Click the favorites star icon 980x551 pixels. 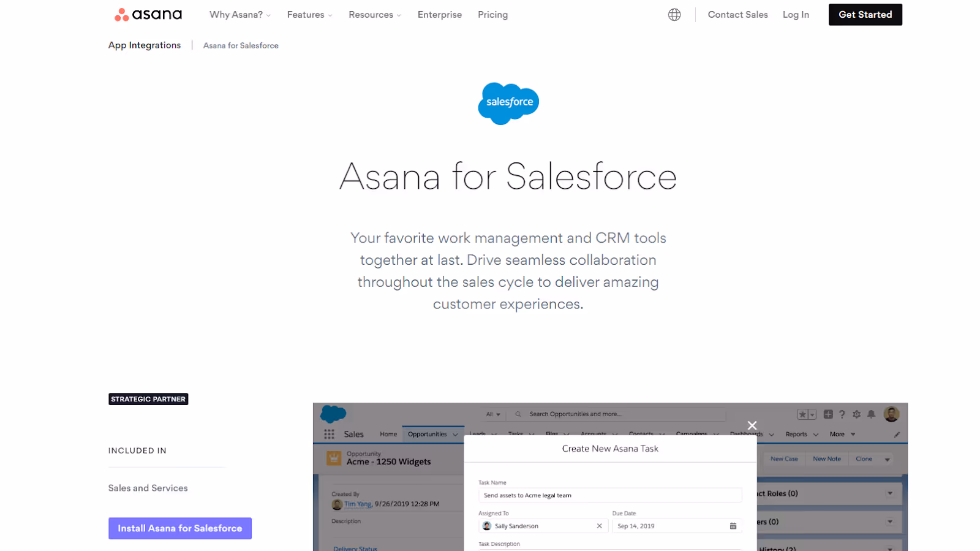pyautogui.click(x=802, y=414)
